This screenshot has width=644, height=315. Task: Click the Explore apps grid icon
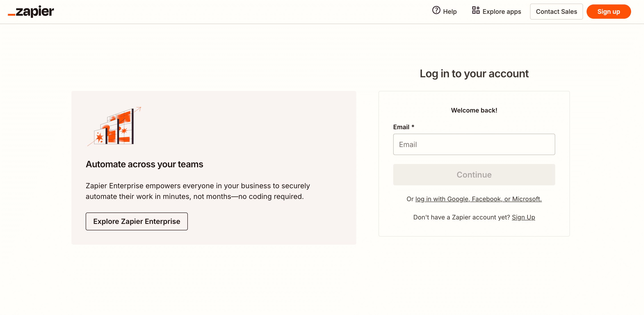coord(476,10)
